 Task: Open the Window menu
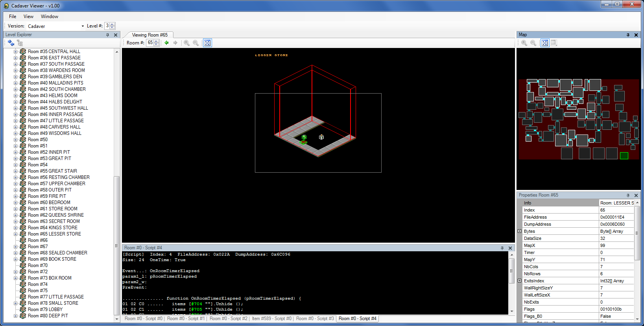pos(50,17)
